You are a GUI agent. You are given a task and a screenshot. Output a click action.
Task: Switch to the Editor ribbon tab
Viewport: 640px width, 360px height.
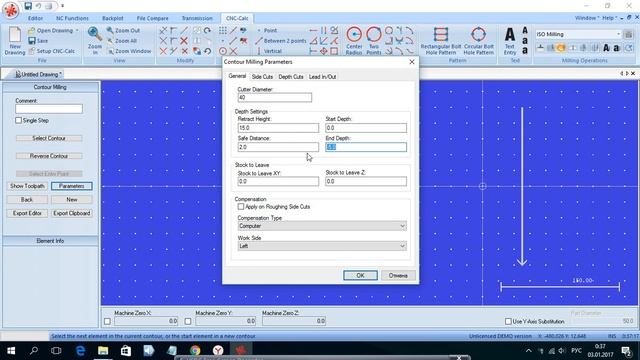point(35,18)
